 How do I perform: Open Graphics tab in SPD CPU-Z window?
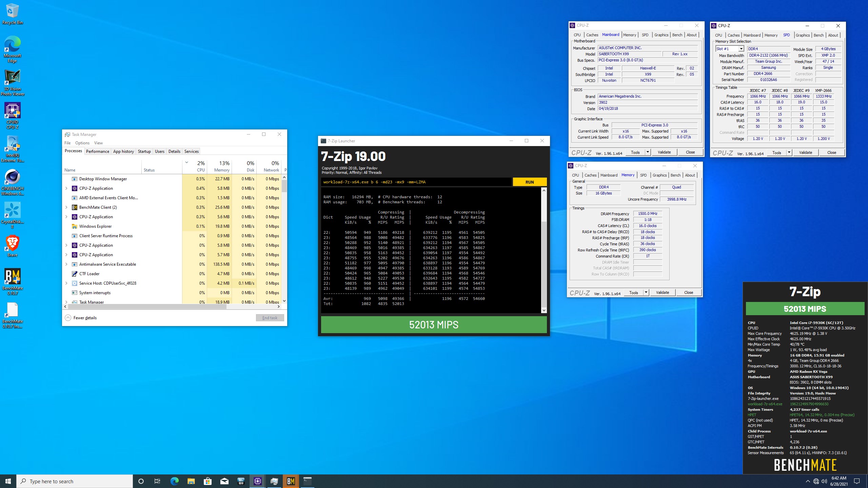(803, 35)
